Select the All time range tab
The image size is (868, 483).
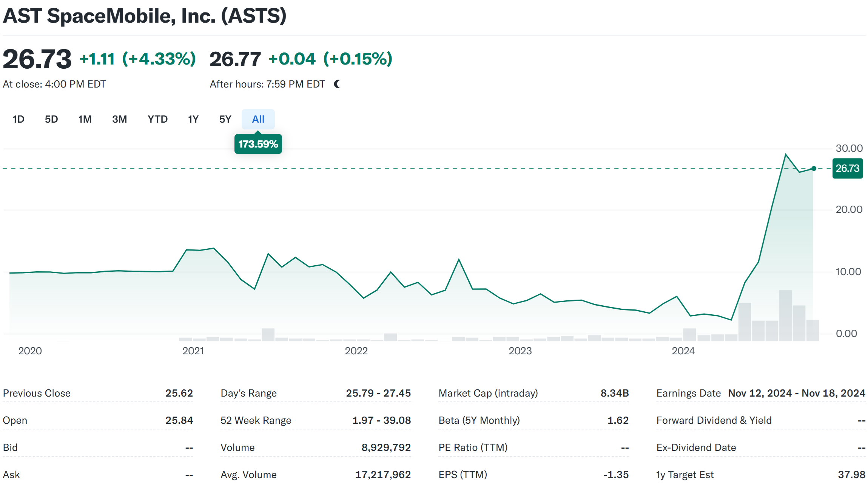click(x=258, y=119)
